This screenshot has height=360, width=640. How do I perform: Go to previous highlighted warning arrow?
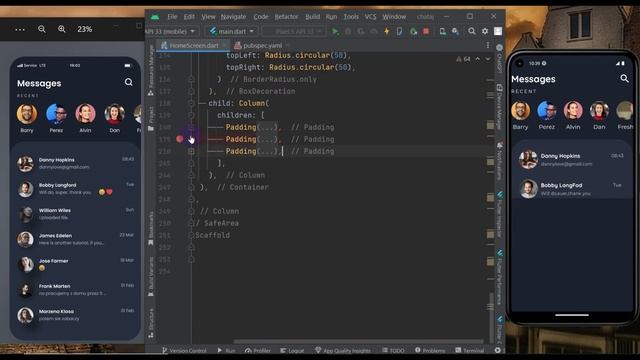point(478,59)
